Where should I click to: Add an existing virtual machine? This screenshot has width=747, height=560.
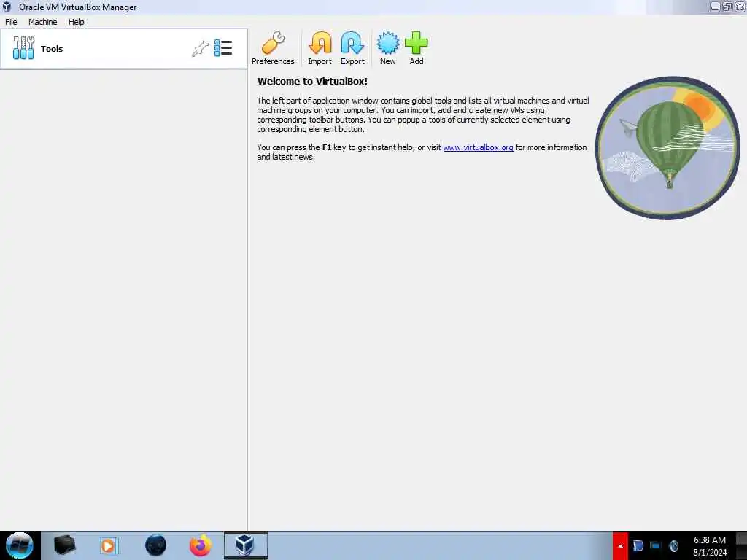tap(417, 48)
